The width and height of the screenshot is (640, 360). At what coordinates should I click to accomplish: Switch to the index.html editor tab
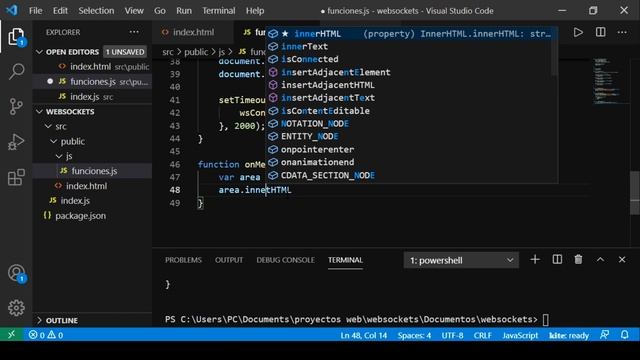[x=193, y=32]
